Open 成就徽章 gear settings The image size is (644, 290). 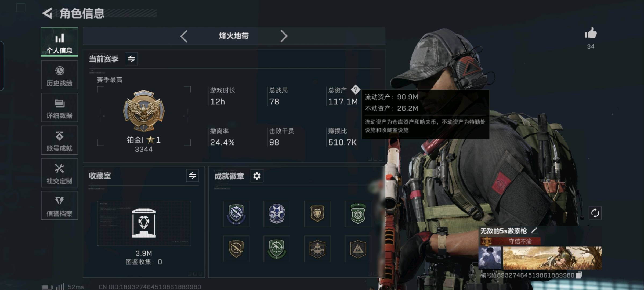pyautogui.click(x=257, y=176)
